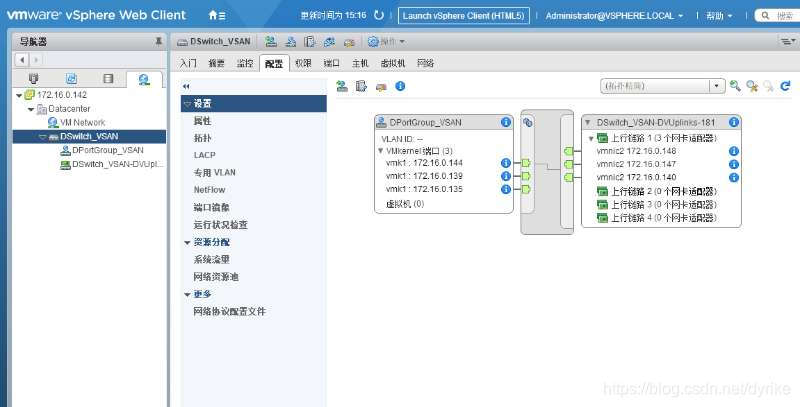Screen dimensions: 800x407
Task: Click info icon for vmk1 172.16.0.139
Action: [x=506, y=176]
